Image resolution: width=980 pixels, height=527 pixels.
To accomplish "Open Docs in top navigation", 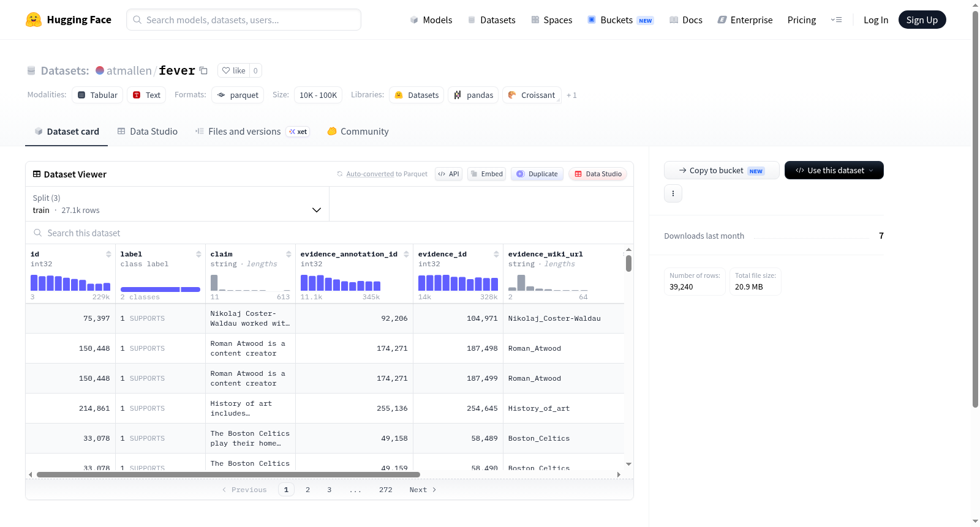I will coord(685,20).
